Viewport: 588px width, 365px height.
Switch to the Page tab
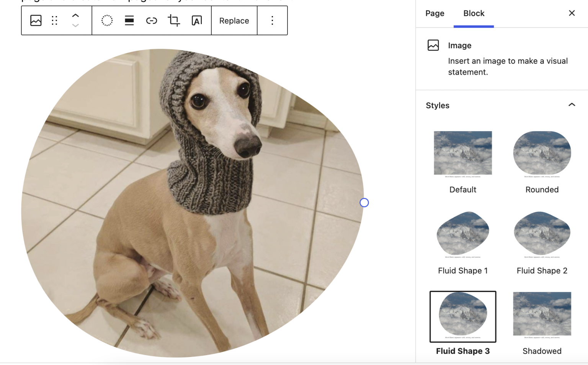pyautogui.click(x=434, y=13)
